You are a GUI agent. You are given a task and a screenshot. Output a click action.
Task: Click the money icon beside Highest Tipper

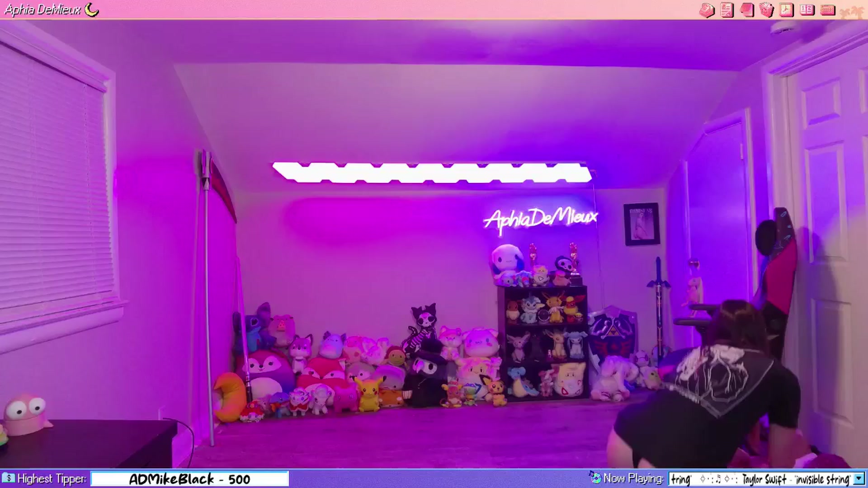click(x=8, y=478)
